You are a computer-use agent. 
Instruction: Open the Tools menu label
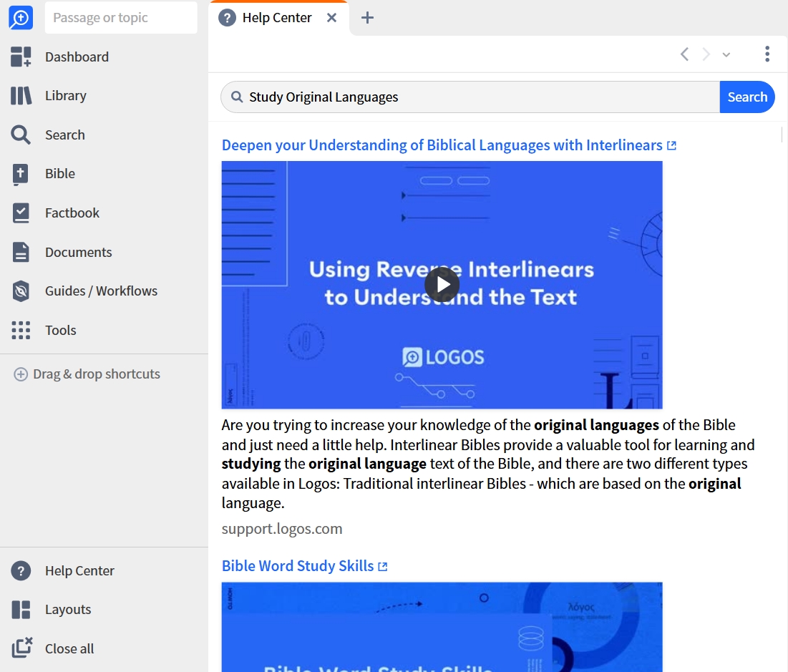tap(61, 330)
